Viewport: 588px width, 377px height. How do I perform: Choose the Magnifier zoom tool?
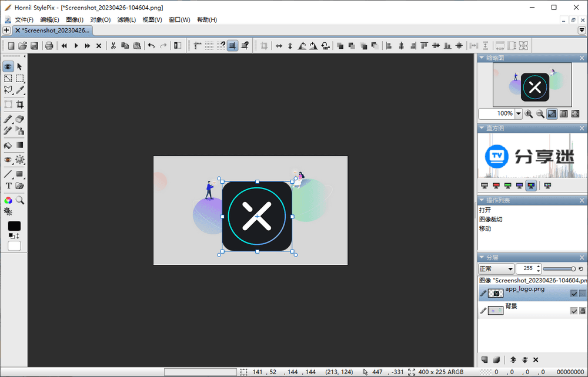tap(19, 200)
